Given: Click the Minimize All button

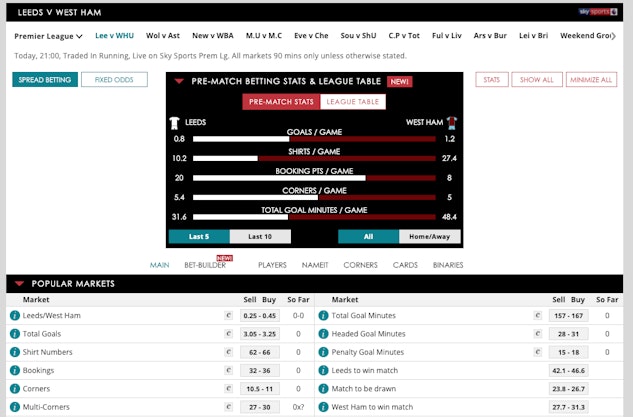Looking at the screenshot, I should (591, 79).
